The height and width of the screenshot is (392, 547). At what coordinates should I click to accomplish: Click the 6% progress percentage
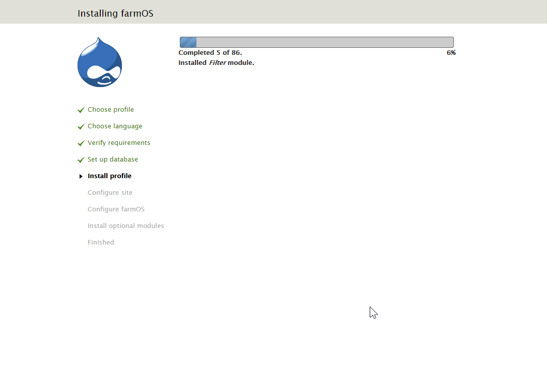pos(451,53)
